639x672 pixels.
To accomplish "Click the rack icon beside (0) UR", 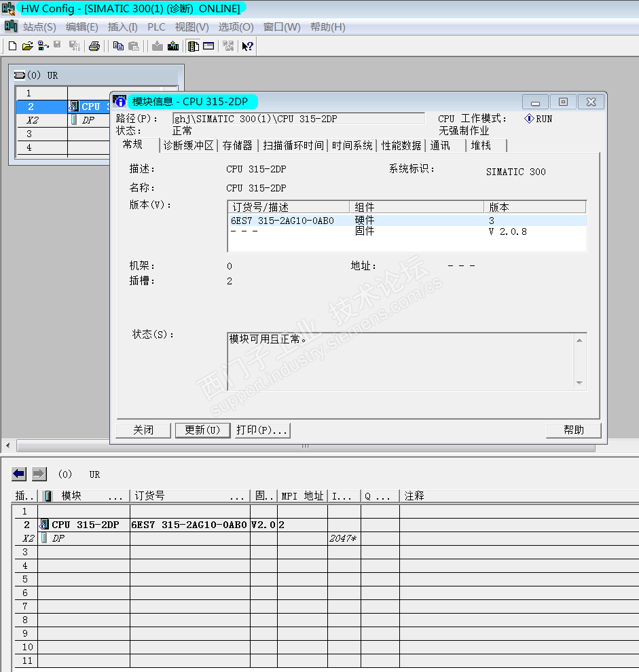I will pyautogui.click(x=20, y=75).
